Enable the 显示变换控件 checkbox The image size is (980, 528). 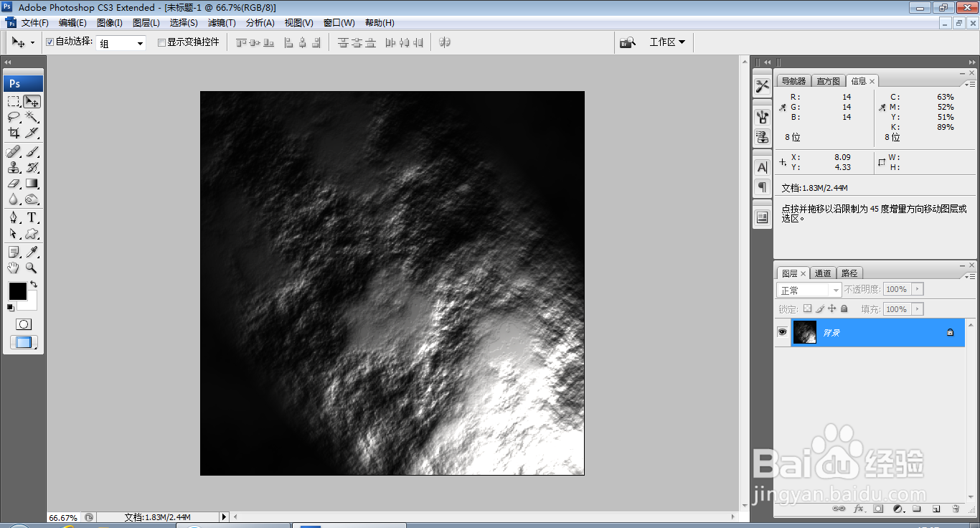point(161,42)
